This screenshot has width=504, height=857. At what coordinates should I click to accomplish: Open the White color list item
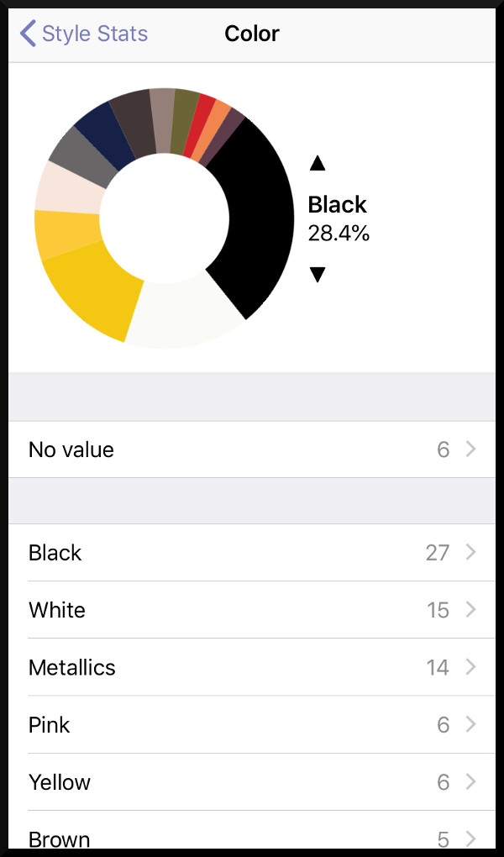pos(252,610)
